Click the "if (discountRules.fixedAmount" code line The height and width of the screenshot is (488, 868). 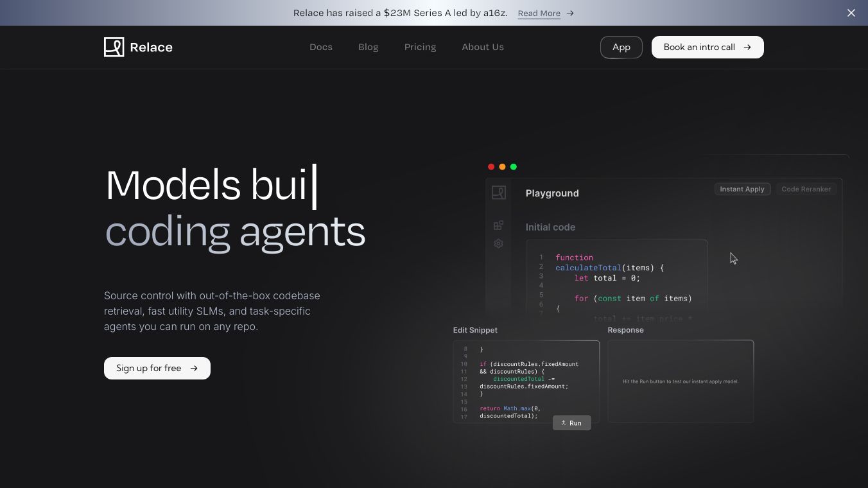pos(529,364)
